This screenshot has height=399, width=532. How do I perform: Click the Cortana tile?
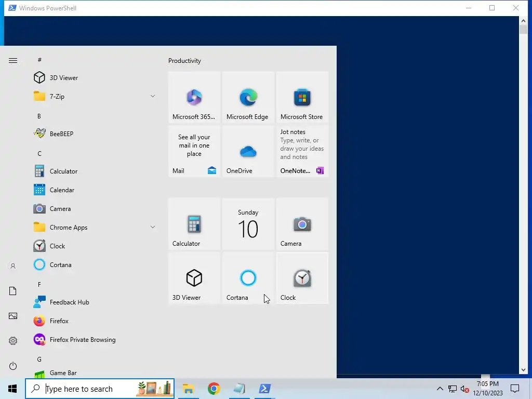[248, 278]
